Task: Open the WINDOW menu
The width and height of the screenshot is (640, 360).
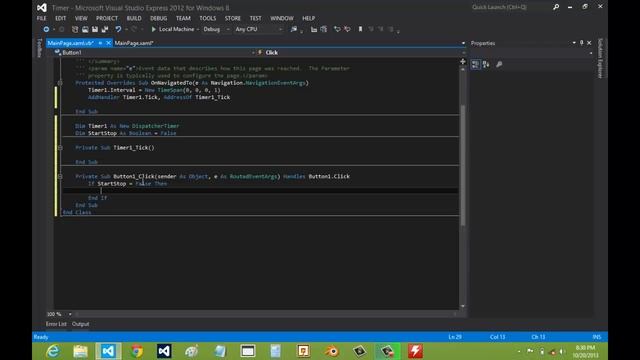Action: click(282, 18)
